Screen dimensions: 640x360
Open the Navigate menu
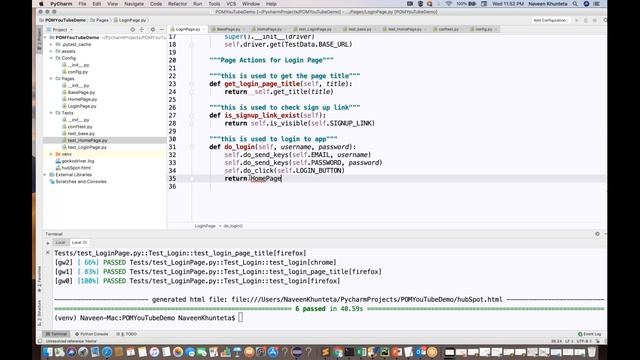tap(134, 4)
